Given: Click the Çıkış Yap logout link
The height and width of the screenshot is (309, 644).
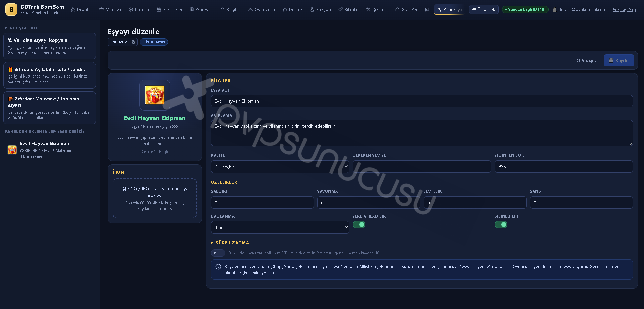Looking at the screenshot, I should tap(624, 9).
